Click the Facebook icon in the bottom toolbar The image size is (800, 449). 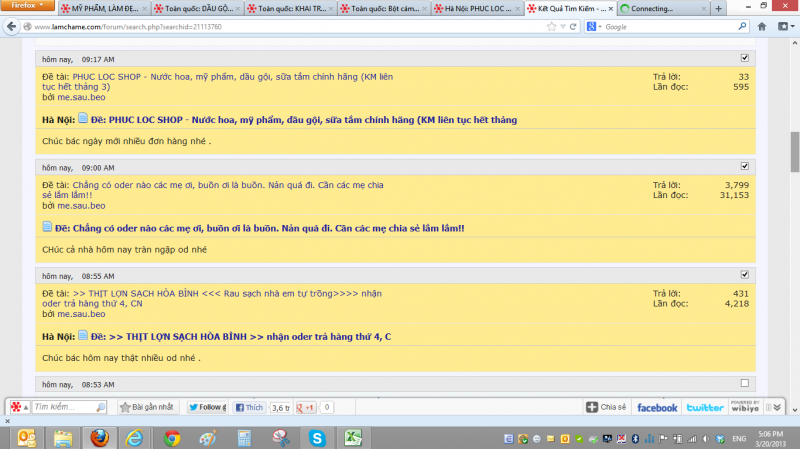click(x=657, y=407)
